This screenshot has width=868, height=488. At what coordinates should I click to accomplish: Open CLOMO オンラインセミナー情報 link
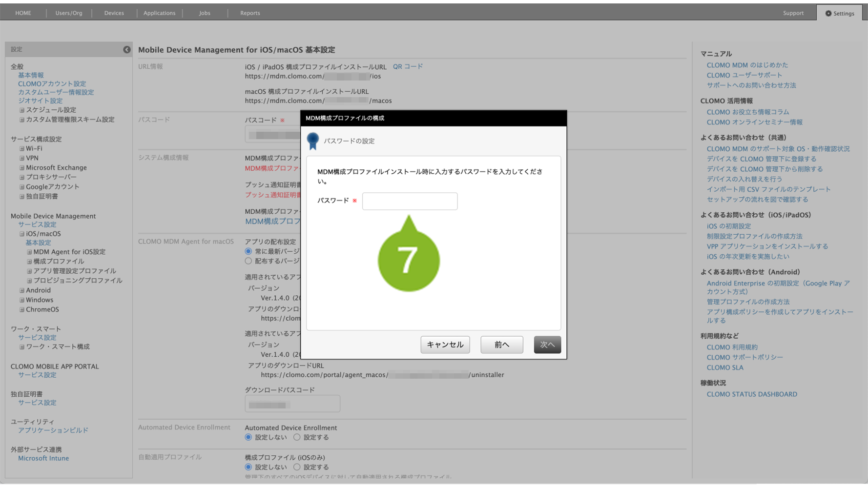pyautogui.click(x=755, y=122)
